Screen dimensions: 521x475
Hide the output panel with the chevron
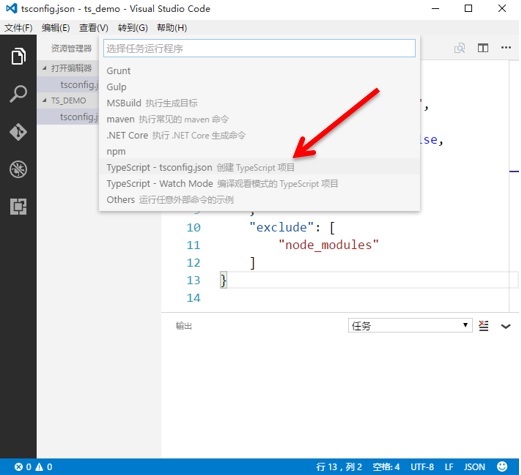tap(505, 326)
